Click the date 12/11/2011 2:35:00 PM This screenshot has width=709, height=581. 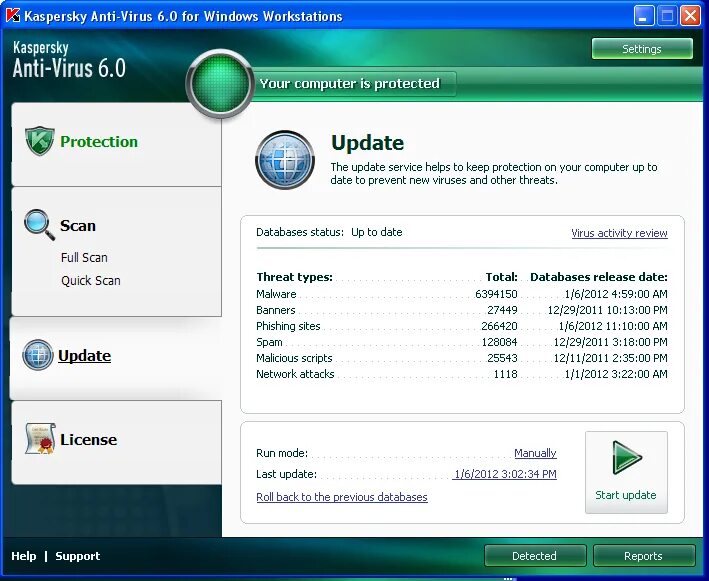coord(610,358)
